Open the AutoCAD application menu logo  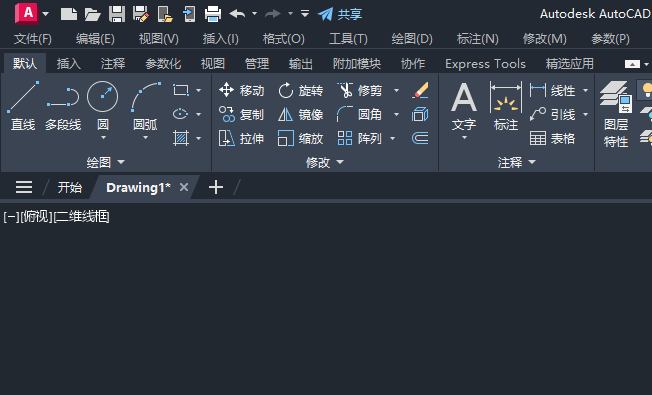coord(26,13)
